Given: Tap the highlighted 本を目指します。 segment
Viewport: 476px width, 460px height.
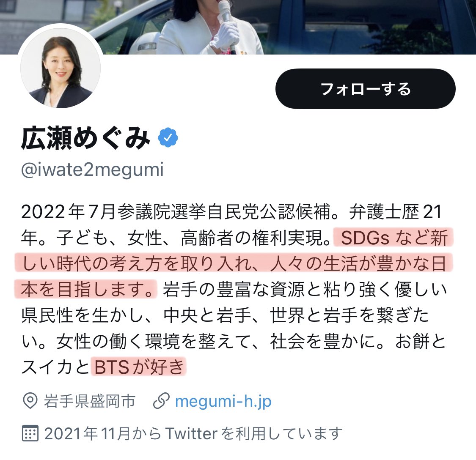Looking at the screenshot, I should point(85,289).
